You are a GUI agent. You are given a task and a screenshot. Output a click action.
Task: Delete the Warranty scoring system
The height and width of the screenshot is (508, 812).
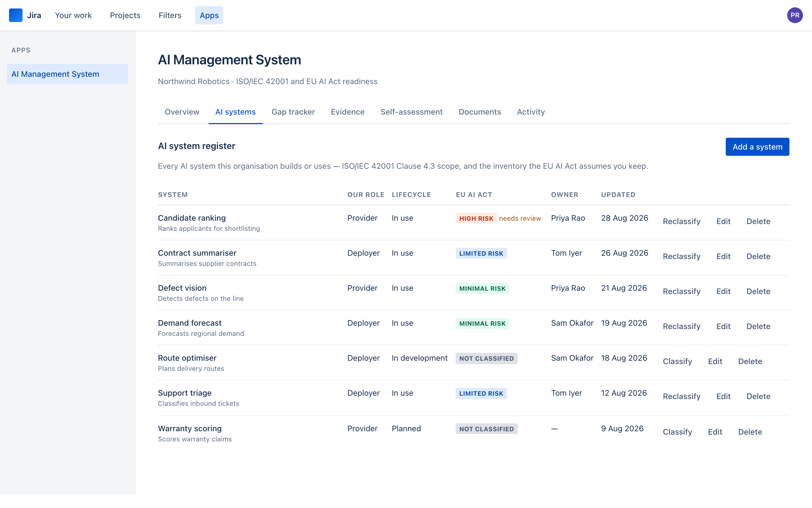(750, 432)
